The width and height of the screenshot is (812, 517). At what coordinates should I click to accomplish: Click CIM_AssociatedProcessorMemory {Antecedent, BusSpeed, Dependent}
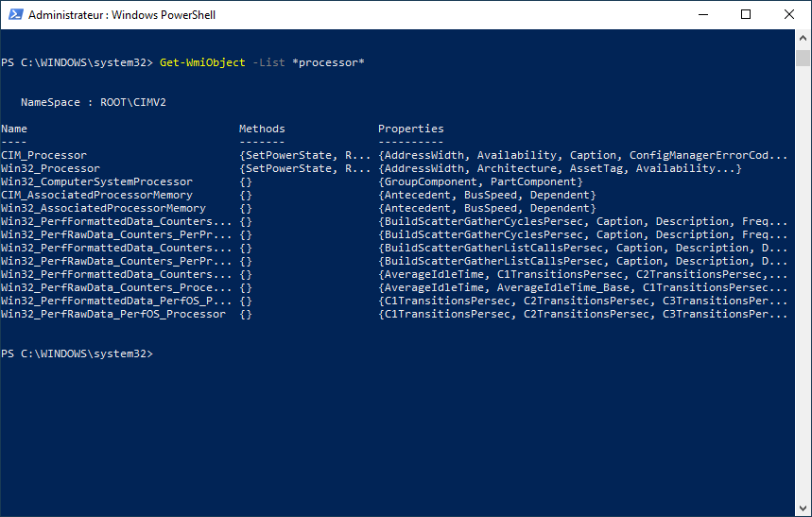click(x=488, y=196)
